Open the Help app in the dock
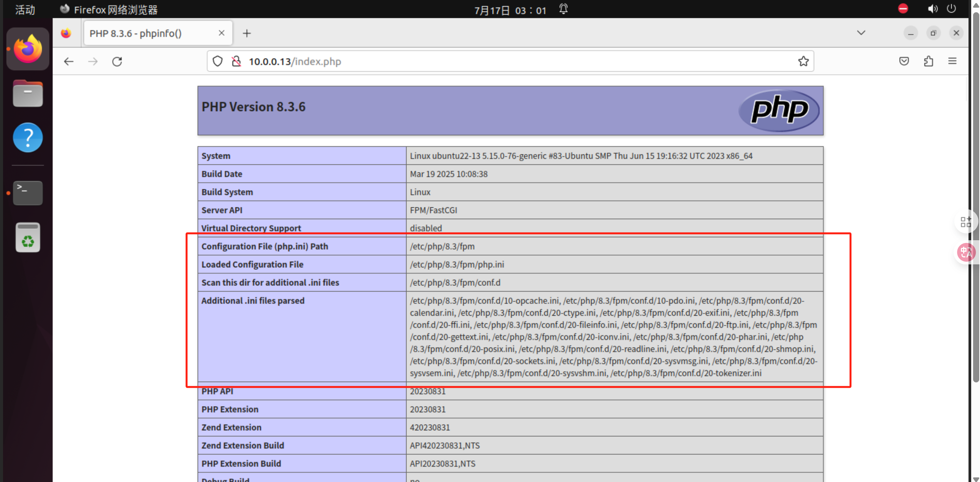The width and height of the screenshot is (980, 482). coord(28,138)
